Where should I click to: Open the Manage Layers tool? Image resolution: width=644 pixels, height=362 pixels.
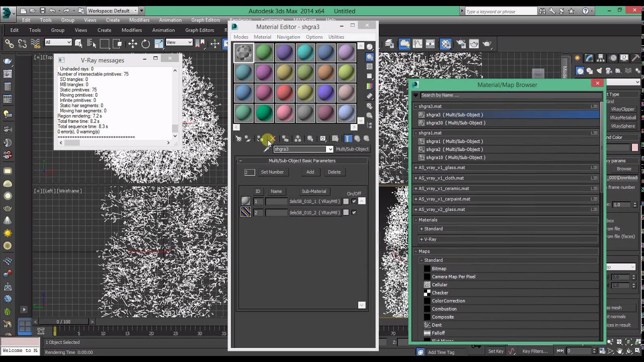click(389, 44)
